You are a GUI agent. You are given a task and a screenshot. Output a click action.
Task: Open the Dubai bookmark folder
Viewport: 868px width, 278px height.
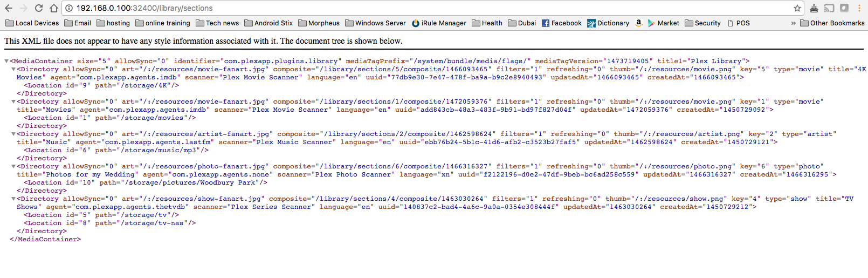tap(522, 23)
